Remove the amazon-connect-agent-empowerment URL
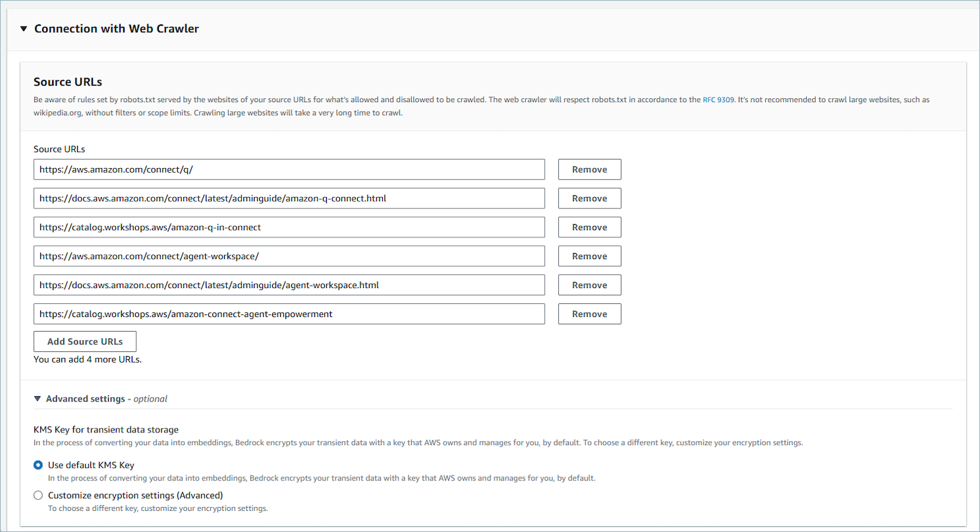980x532 pixels. pyautogui.click(x=589, y=314)
